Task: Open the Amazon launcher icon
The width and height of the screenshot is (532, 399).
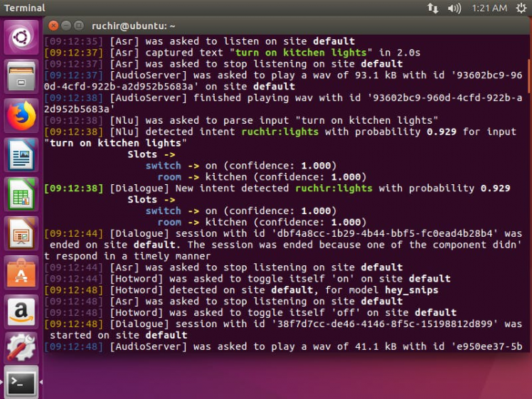Action: 21,312
